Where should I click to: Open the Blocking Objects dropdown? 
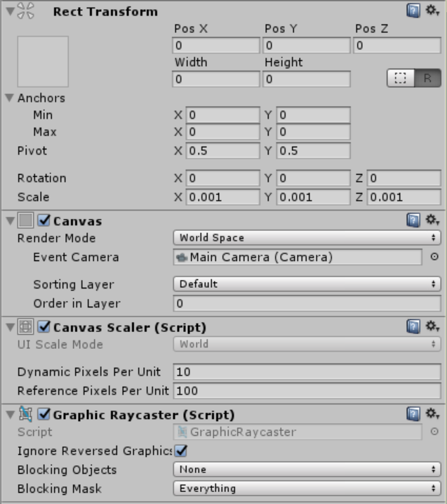point(307,470)
